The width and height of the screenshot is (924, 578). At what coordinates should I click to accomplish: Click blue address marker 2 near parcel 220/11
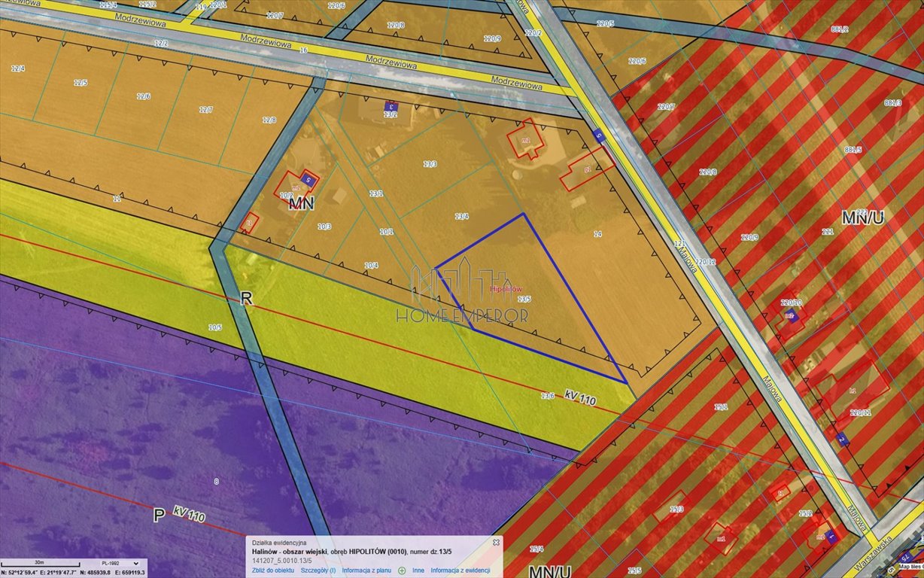click(x=842, y=440)
